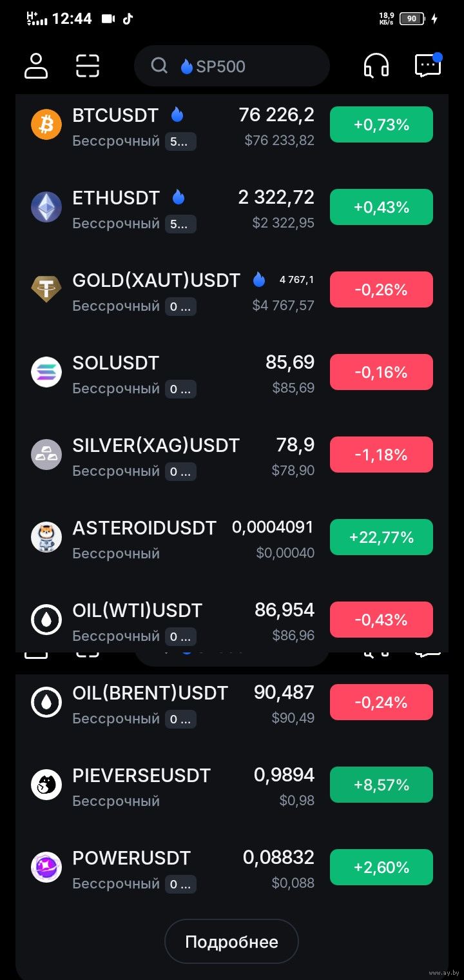Screen dimensions: 464x980
Task: Tap the PIEVERSE token icon
Action: (46, 785)
